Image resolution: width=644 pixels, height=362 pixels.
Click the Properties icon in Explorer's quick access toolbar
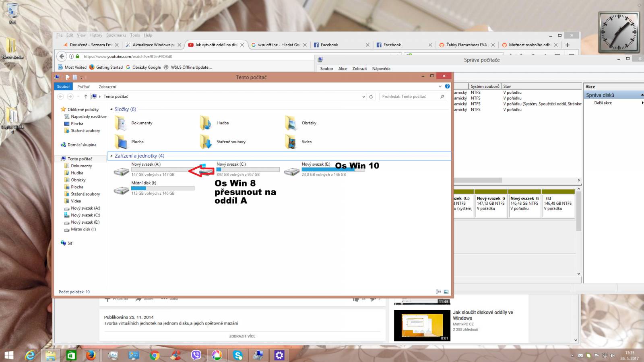click(68, 77)
